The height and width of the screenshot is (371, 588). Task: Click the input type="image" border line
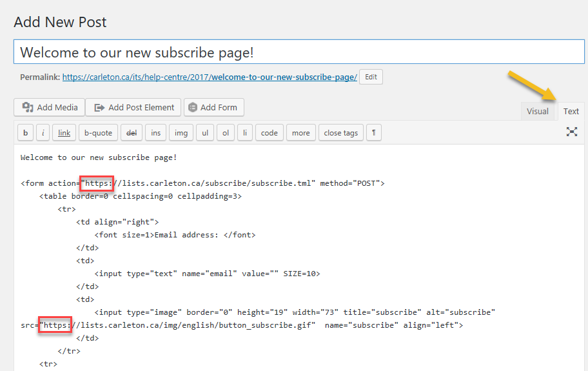click(x=295, y=312)
